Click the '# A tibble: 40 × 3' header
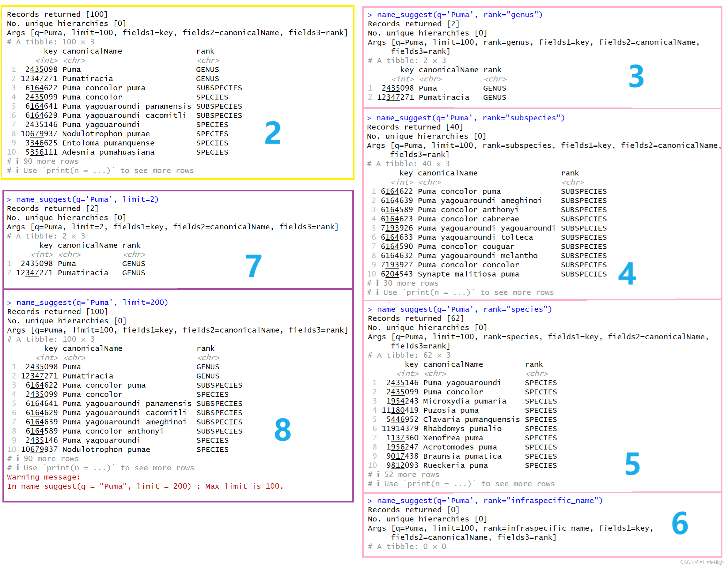The width and height of the screenshot is (728, 568). pos(408,164)
